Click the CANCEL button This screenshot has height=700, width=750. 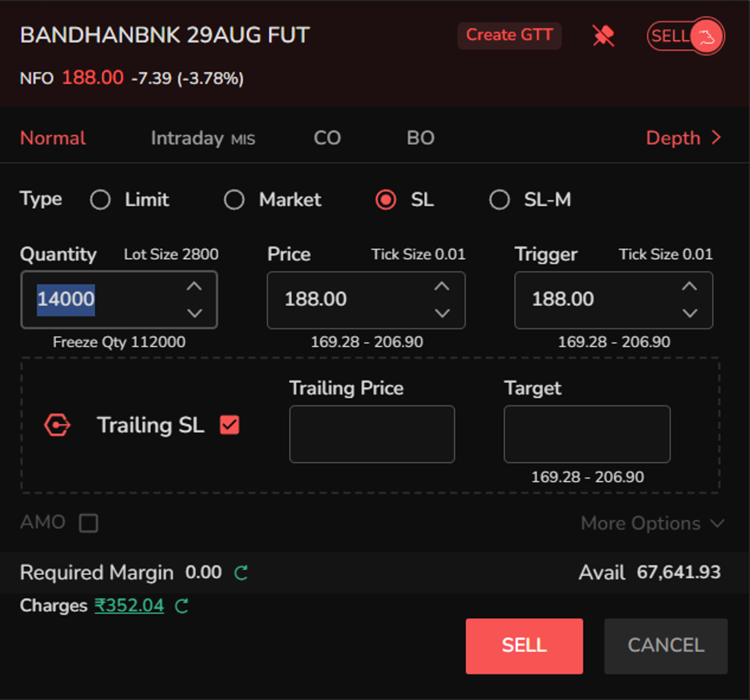[666, 646]
